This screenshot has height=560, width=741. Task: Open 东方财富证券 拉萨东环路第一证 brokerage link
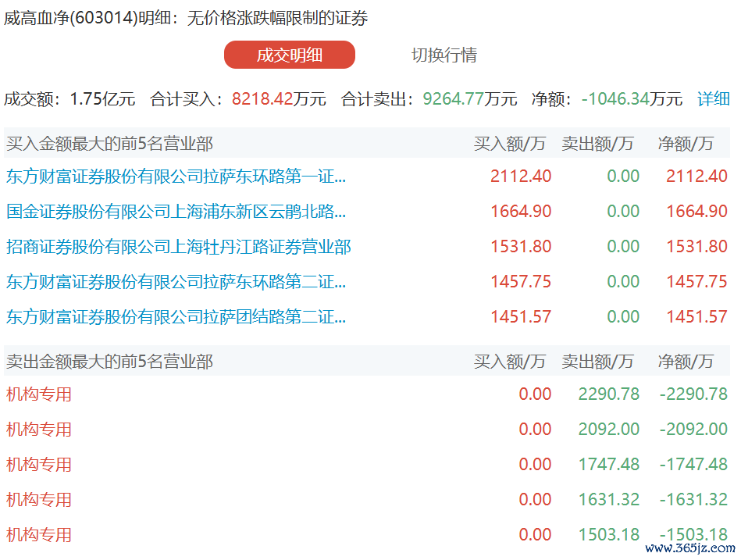(x=176, y=177)
